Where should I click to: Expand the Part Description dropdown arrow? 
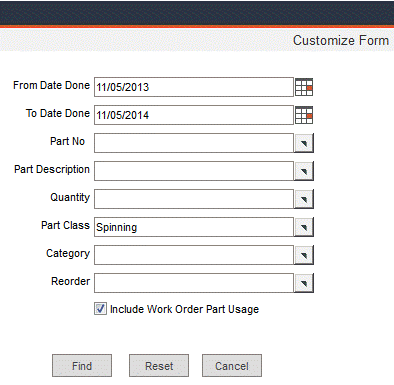[x=304, y=171]
